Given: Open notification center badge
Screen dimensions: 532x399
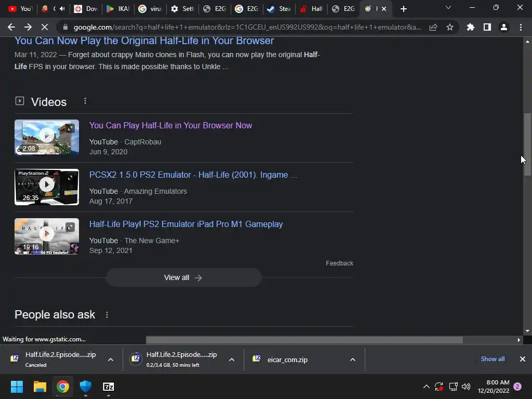Looking at the screenshot, I should [x=517, y=387].
